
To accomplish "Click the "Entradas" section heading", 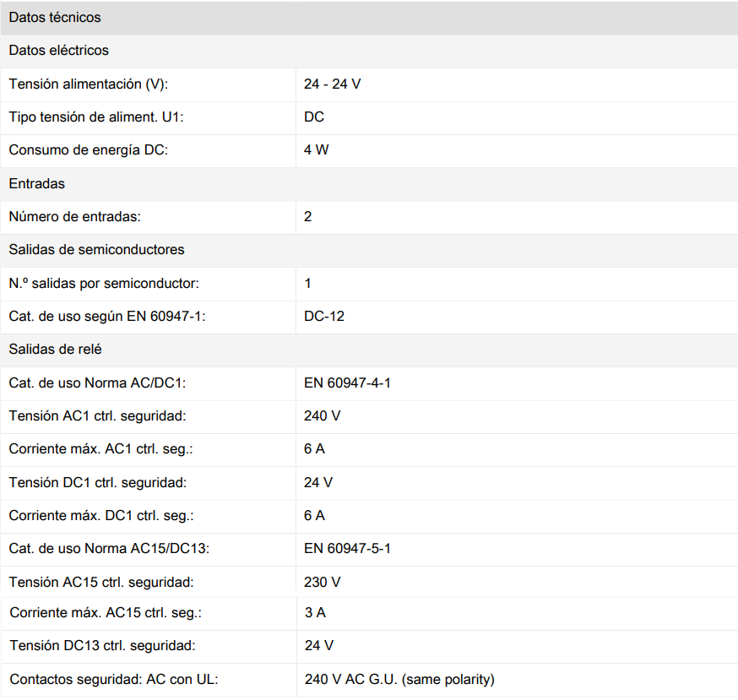I will [x=36, y=183].
